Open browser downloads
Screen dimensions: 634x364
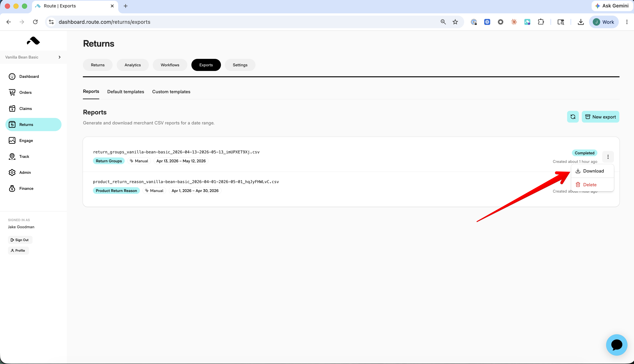coord(581,22)
